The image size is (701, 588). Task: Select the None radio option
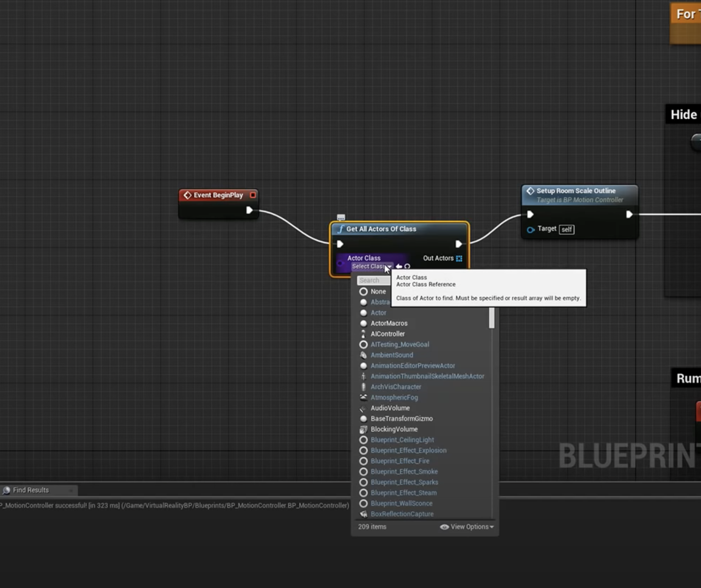tap(363, 291)
